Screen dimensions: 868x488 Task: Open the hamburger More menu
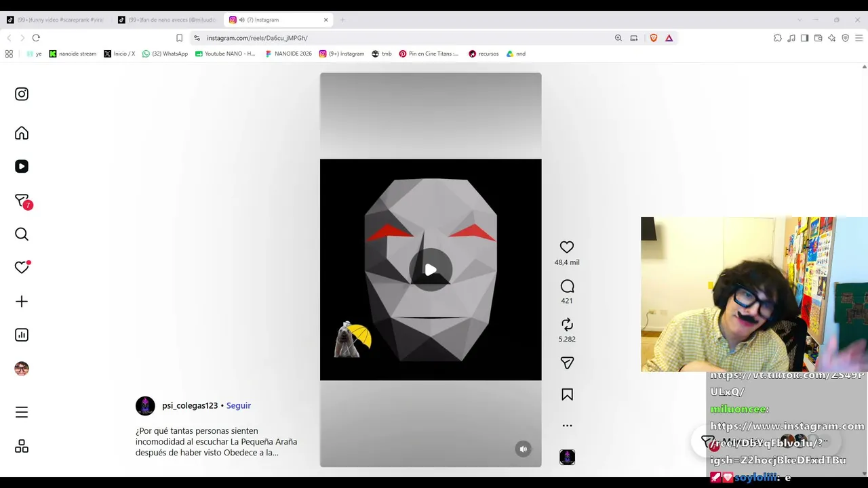pyautogui.click(x=22, y=412)
